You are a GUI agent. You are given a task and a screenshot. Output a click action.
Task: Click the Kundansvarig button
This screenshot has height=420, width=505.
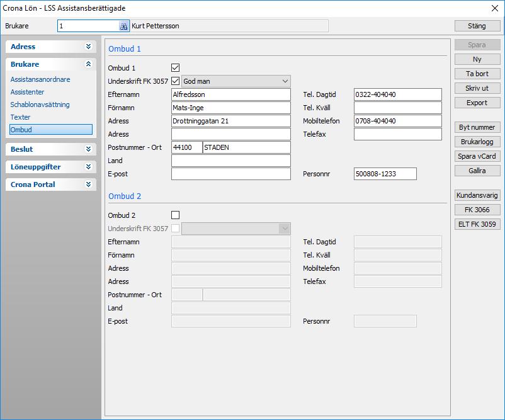[x=477, y=195]
